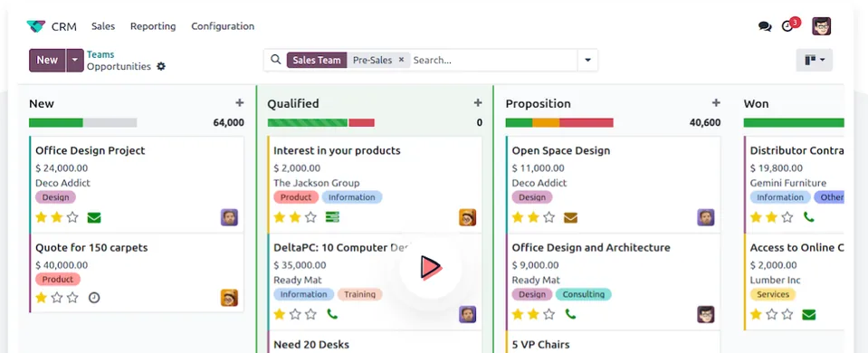
Task: Open the Reporting menu
Action: coord(153,26)
